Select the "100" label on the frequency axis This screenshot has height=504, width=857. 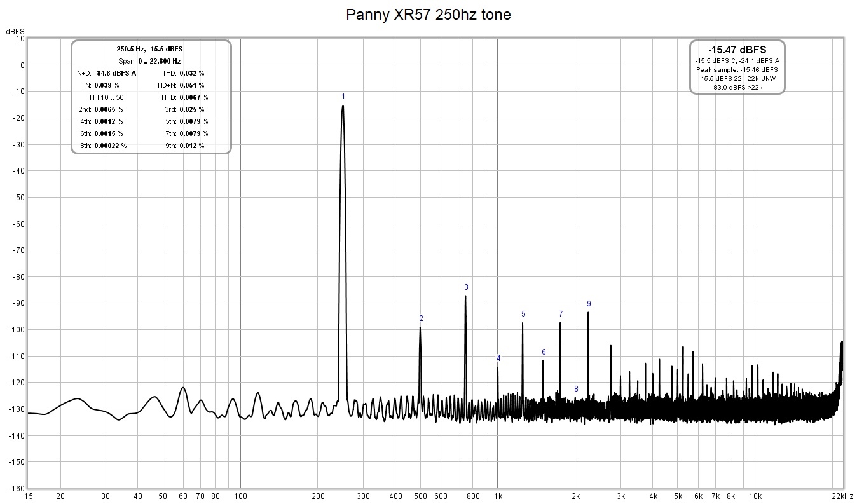pos(240,496)
